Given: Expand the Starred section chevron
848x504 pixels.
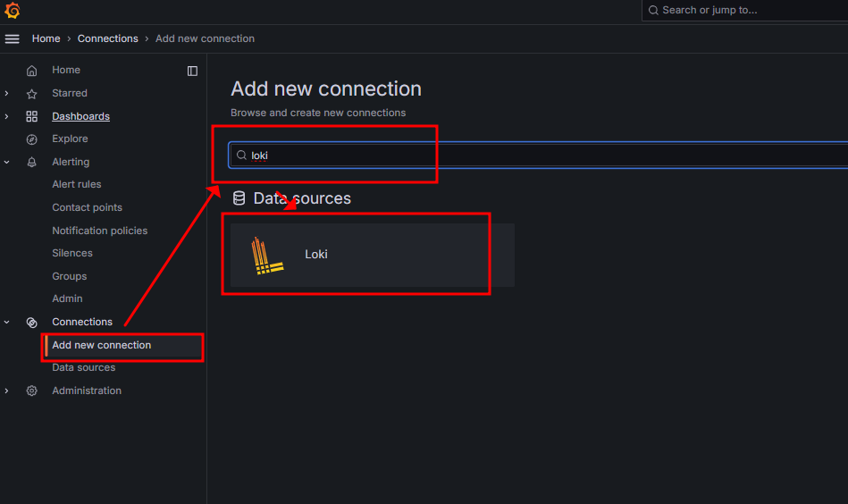Looking at the screenshot, I should click(6, 94).
